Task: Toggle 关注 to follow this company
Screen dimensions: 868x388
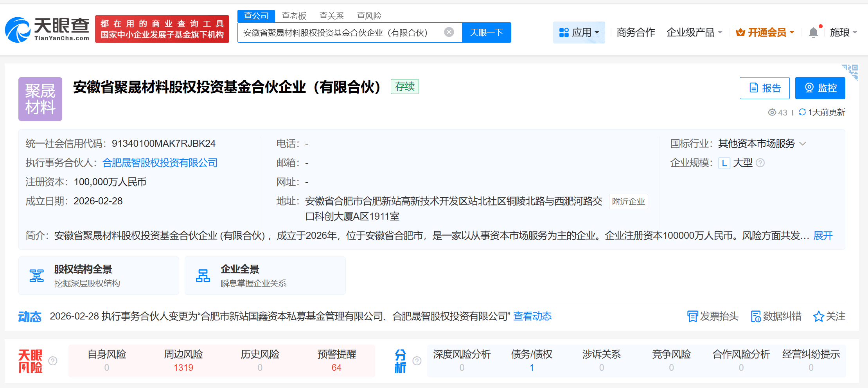Action: coord(829,316)
